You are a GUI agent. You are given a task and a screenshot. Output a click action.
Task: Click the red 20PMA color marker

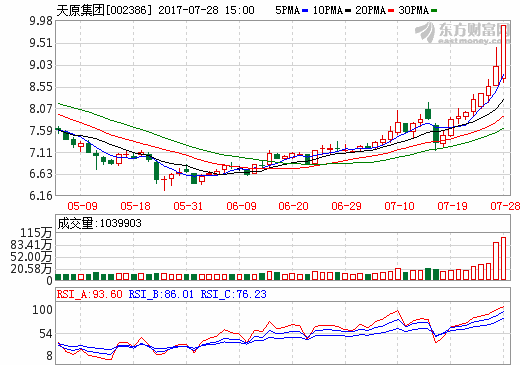391,11
